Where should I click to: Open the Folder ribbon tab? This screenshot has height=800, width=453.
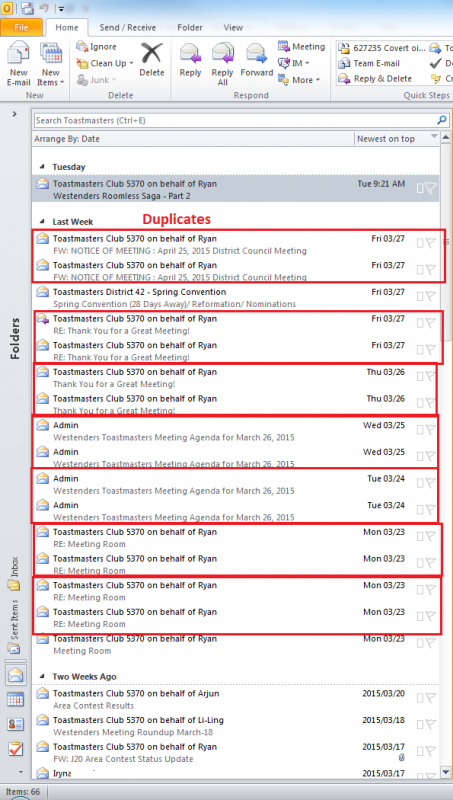[x=190, y=28]
